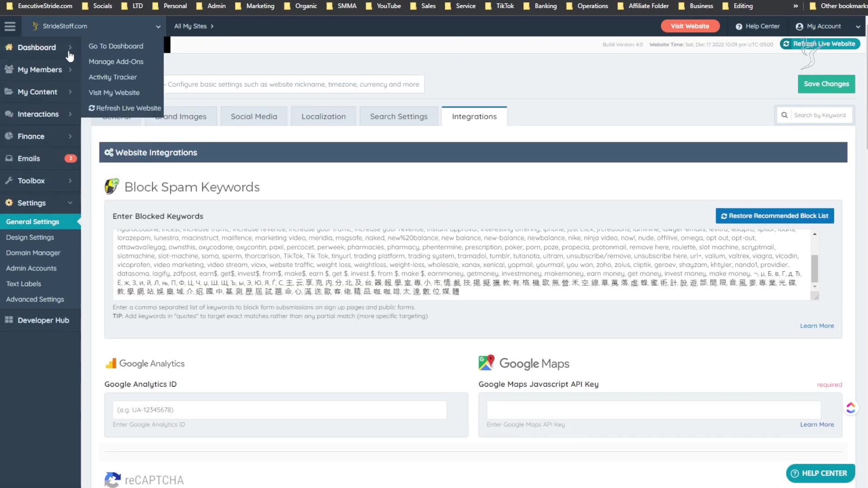The image size is (868, 488).
Task: Open the Interactions section icon
Action: click(x=8, y=114)
